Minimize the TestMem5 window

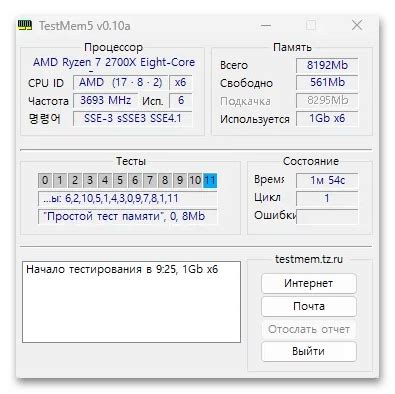pyautogui.click(x=266, y=25)
